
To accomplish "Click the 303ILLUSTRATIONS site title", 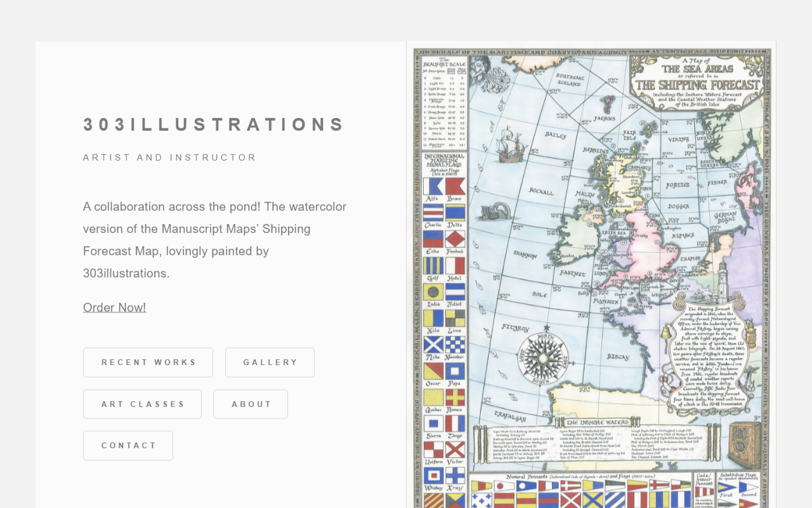I will click(214, 124).
